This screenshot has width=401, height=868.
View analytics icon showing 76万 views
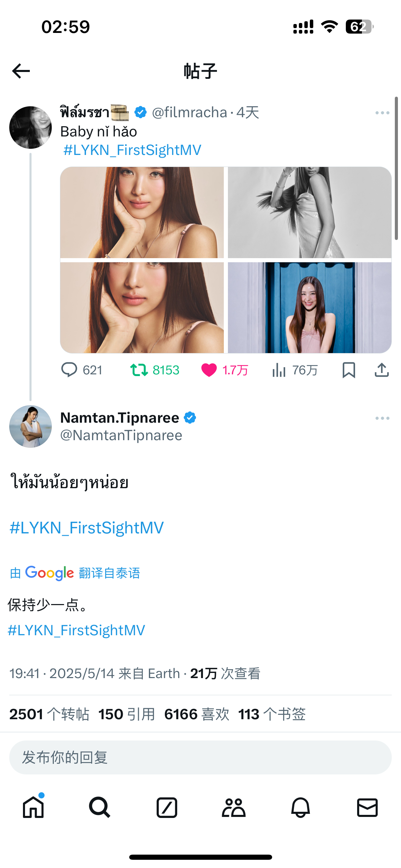pyautogui.click(x=279, y=370)
